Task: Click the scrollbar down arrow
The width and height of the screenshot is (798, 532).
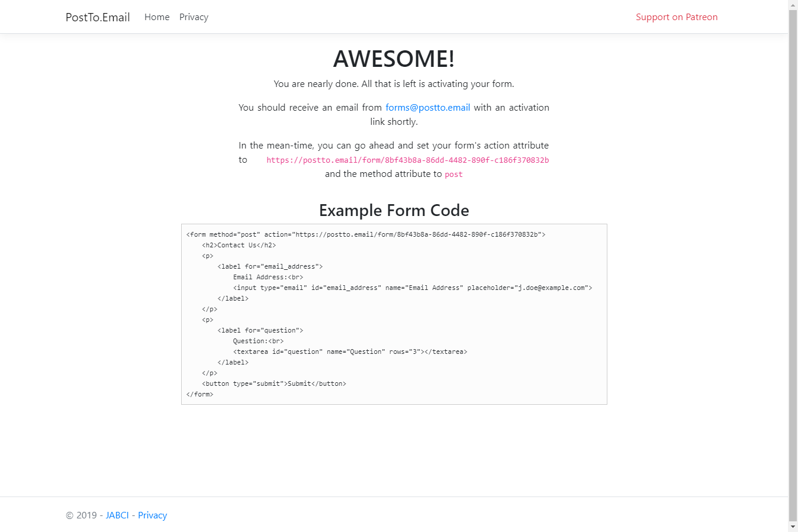Action: (793, 527)
